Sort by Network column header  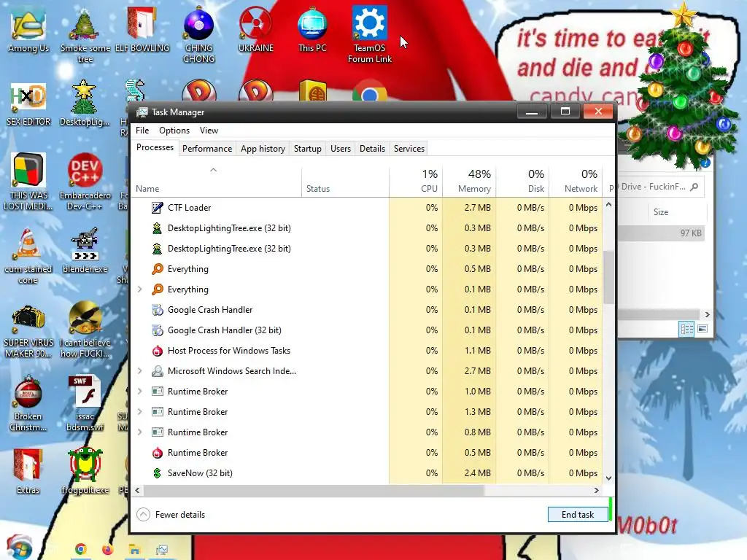pyautogui.click(x=576, y=182)
